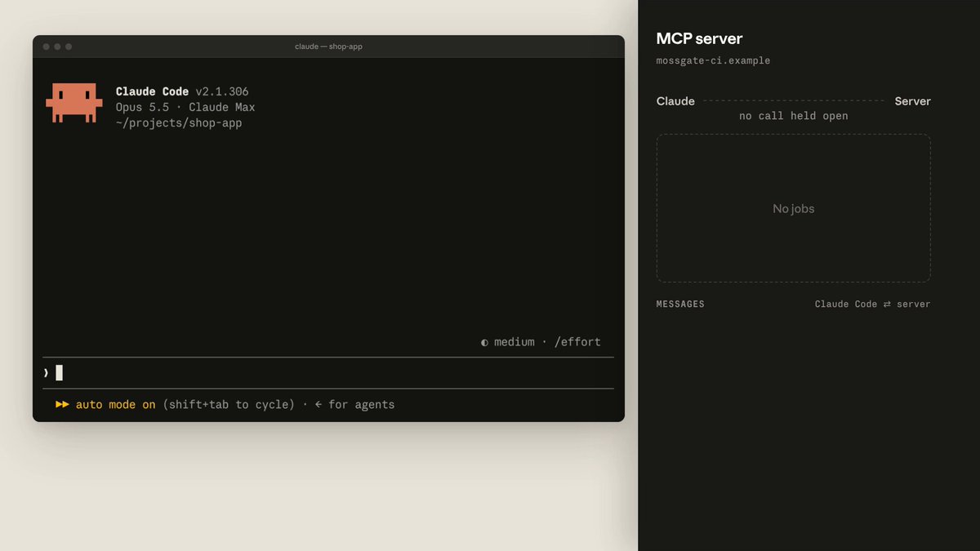Click the 'MESSAGES' section label

(680, 304)
